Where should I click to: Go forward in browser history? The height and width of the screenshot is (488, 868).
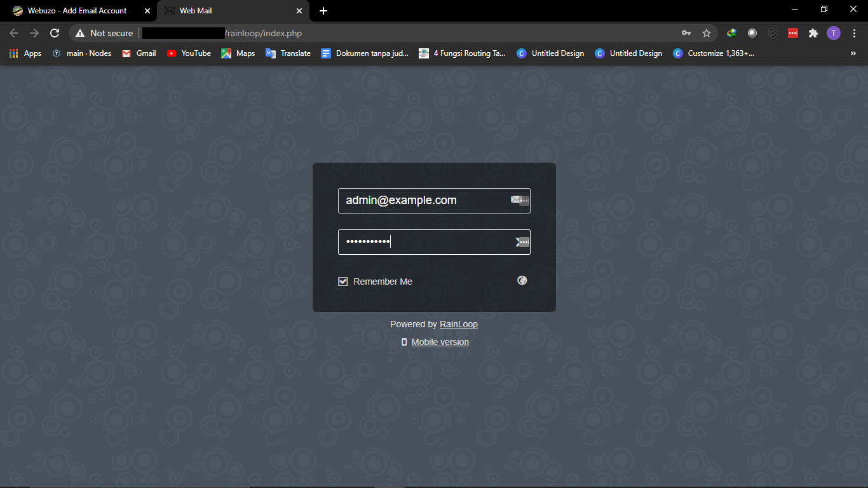34,33
